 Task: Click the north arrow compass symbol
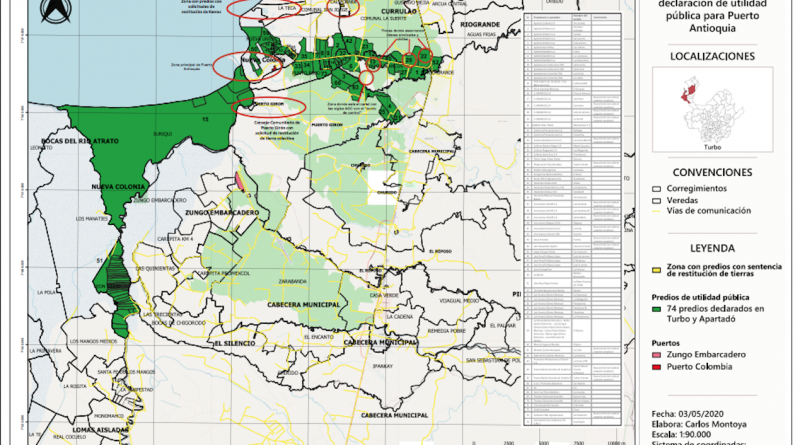tap(53, 13)
